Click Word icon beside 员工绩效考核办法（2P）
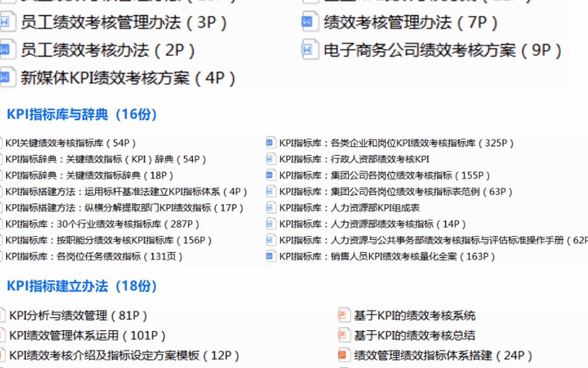Viewport: 588px width, 368px height. point(7,50)
